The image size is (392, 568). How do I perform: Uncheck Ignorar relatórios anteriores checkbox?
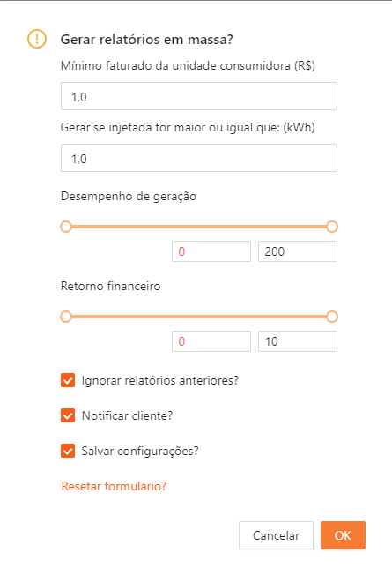(68, 380)
